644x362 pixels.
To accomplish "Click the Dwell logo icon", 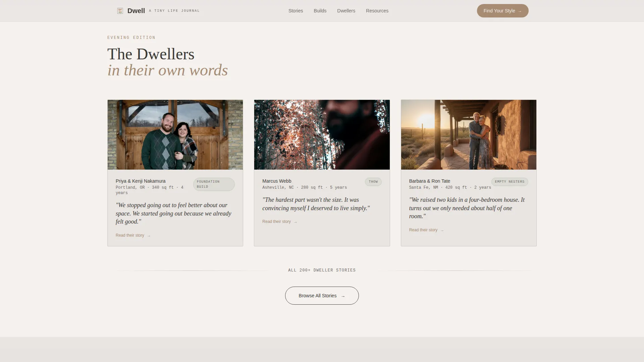I will pos(120,11).
